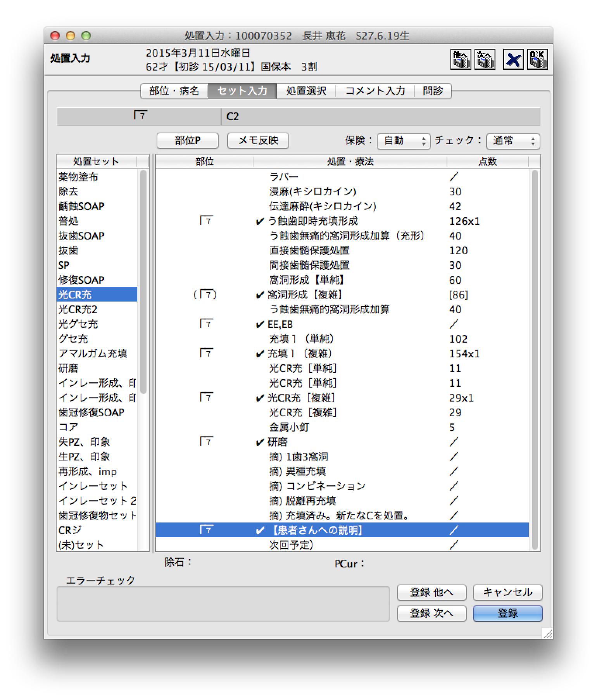Select コア in the set list
Image resolution: width=597 pixels, height=700 pixels.
coord(97,428)
